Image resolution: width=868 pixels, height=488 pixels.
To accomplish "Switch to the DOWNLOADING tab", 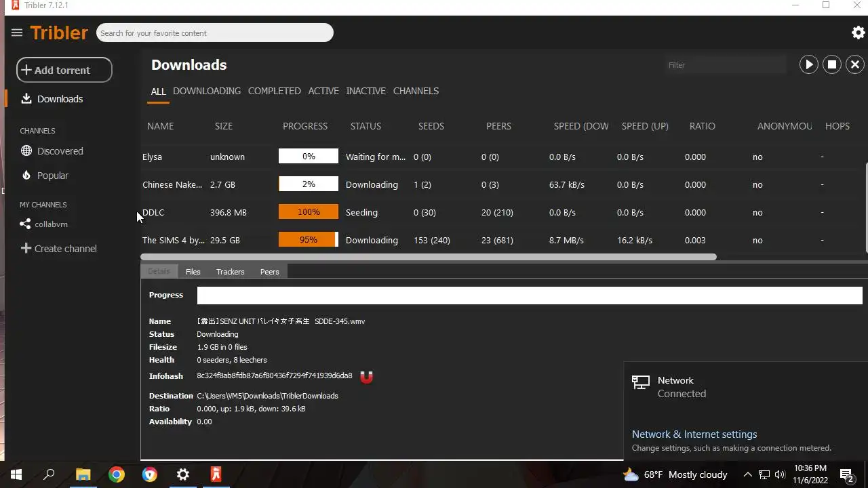I will tap(207, 91).
